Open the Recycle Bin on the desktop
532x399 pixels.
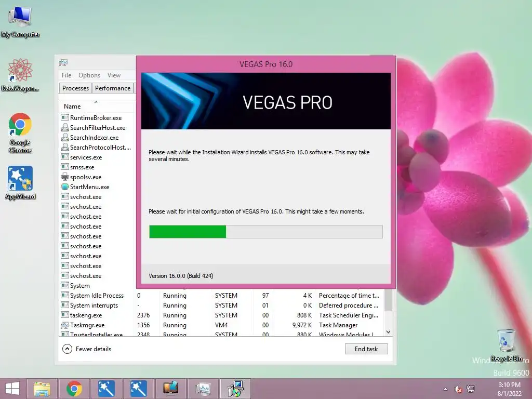pyautogui.click(x=507, y=345)
